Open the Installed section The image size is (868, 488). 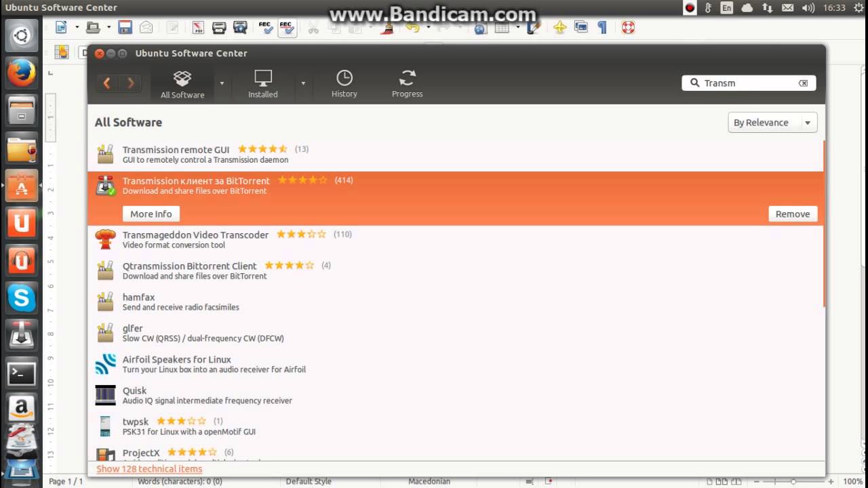(263, 84)
